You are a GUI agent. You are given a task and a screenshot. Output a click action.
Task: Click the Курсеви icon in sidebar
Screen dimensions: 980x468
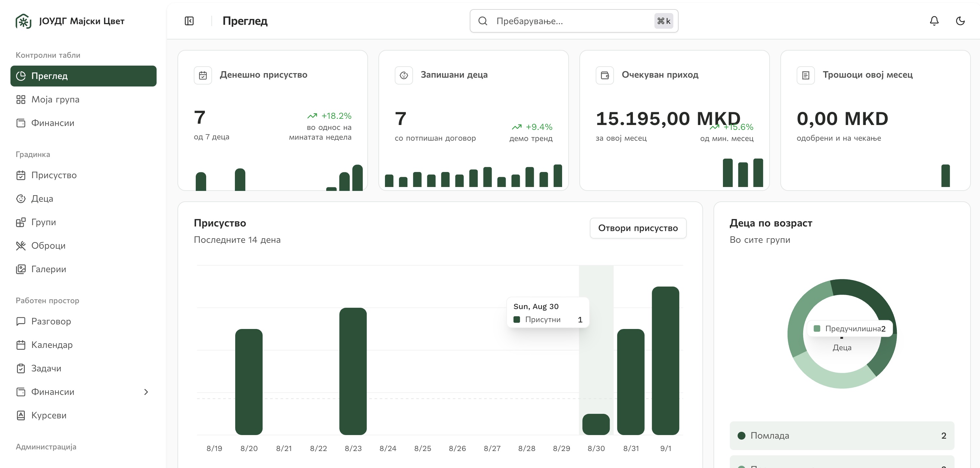click(21, 415)
